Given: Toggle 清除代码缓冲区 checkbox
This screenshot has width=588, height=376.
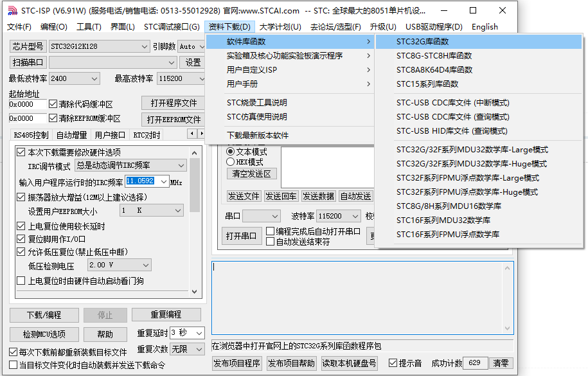Looking at the screenshot, I should (x=53, y=104).
